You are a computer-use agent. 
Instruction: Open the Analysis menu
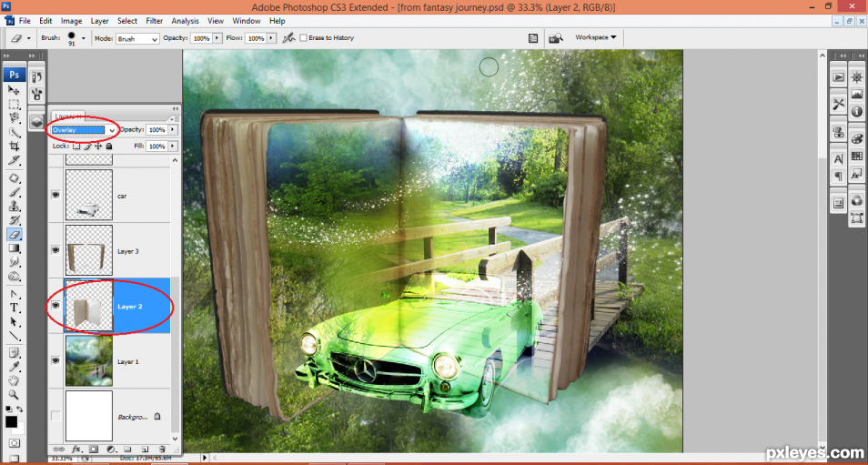point(185,21)
